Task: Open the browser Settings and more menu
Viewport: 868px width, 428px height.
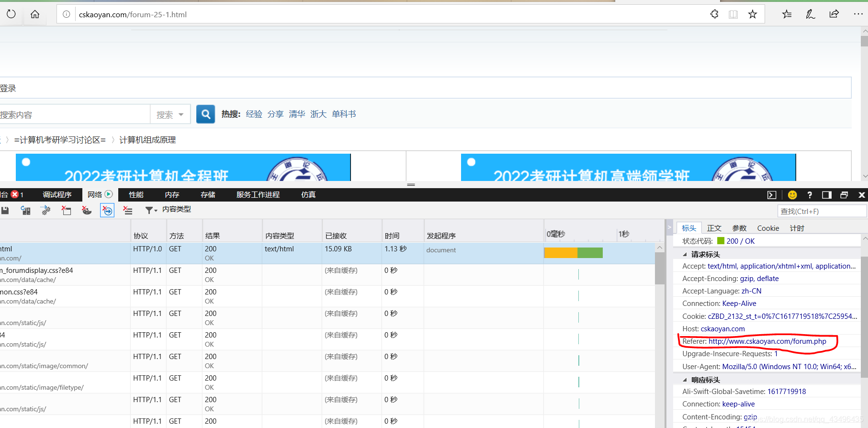Action: (x=858, y=14)
